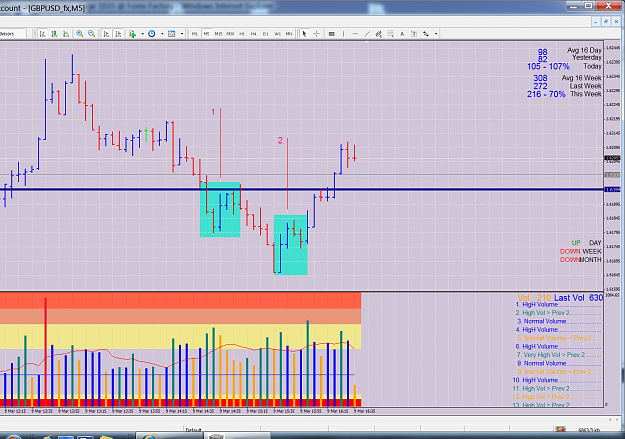Click the 'DOWN WEEK' trend label
The width and height of the screenshot is (625, 439).
(581, 252)
